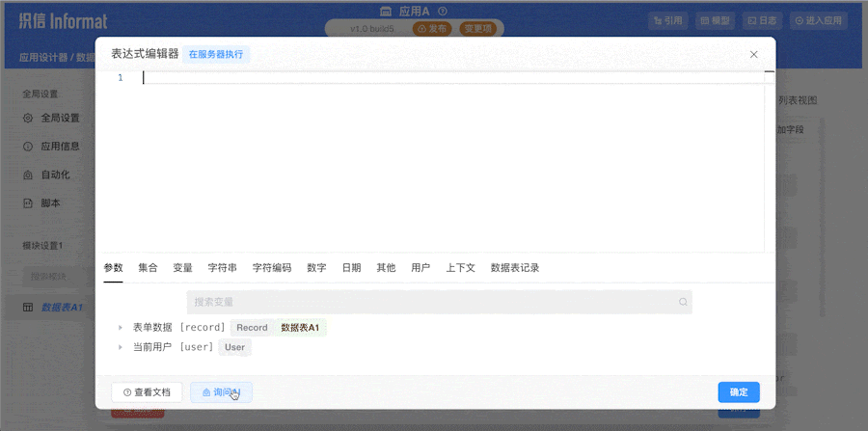Expand the 当前用户 [user] tree node

coord(121,347)
